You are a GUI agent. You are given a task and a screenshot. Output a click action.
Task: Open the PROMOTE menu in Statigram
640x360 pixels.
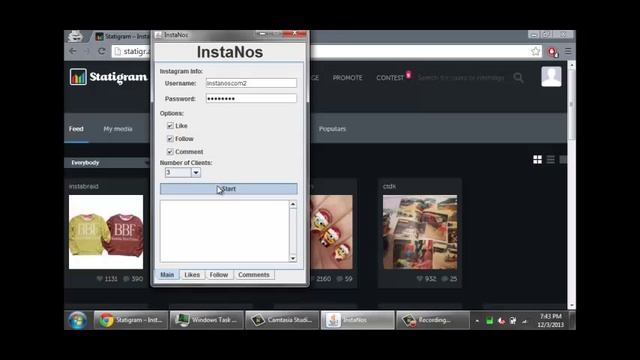tap(347, 78)
